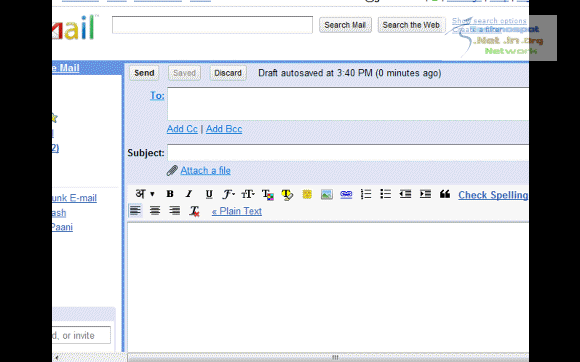Open the font family picker
The image size is (580, 362).
click(229, 194)
